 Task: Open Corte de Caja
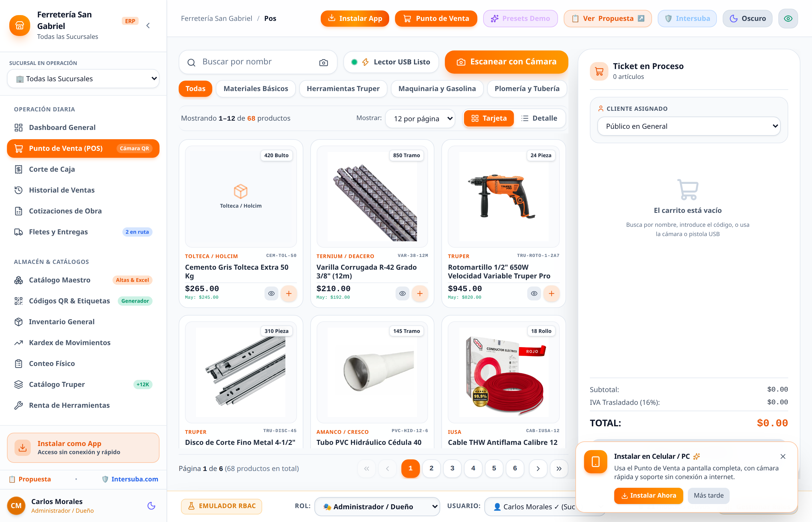tap(83, 169)
